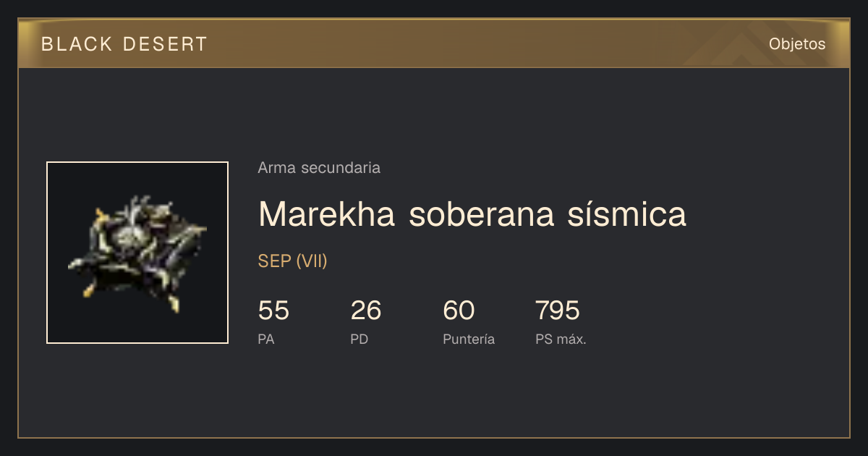Image resolution: width=868 pixels, height=456 pixels.
Task: Click the PS máx. value 795
Action: (x=558, y=311)
